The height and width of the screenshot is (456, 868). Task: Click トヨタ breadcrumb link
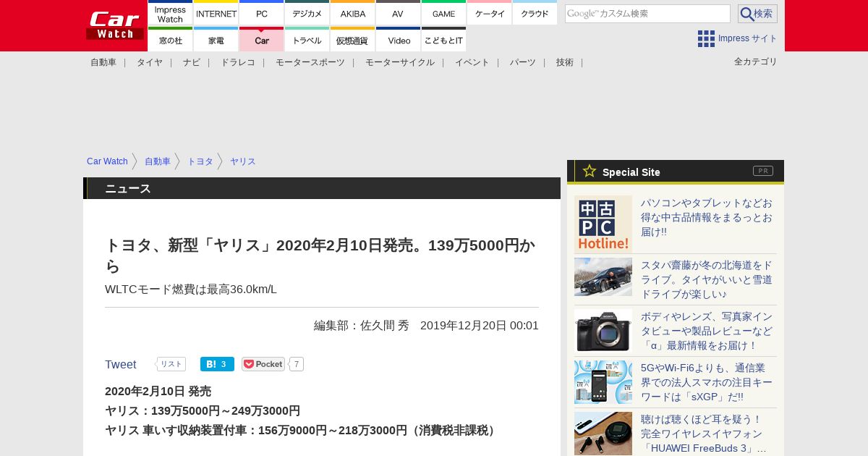coord(200,161)
